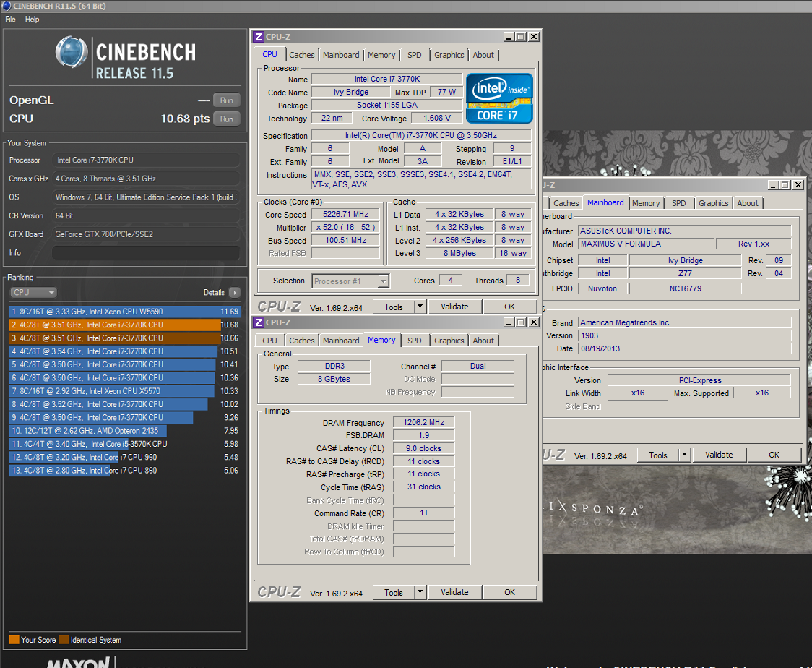The image size is (812, 668).
Task: Open About tab in top CPU-Z window
Action: (483, 55)
